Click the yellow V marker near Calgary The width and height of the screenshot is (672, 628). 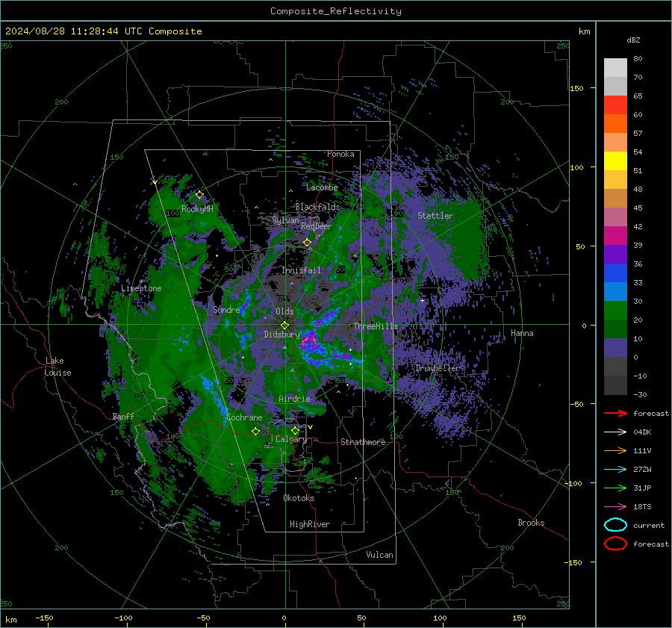point(310,427)
